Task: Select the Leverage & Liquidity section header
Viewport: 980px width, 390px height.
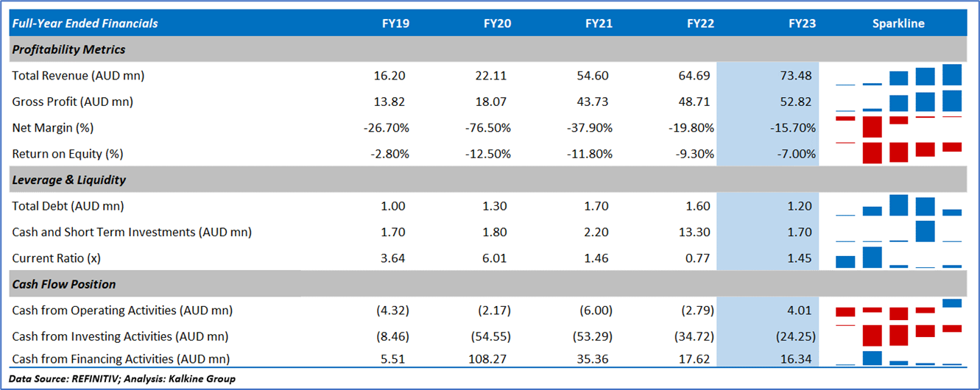Action: tap(69, 180)
